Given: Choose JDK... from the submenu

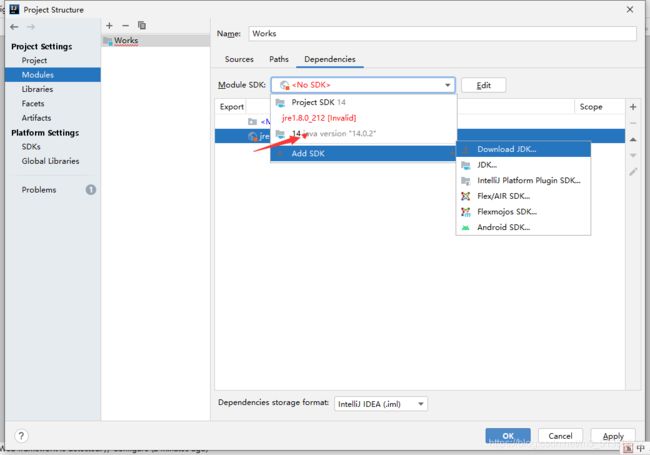Looking at the screenshot, I should [x=523, y=165].
